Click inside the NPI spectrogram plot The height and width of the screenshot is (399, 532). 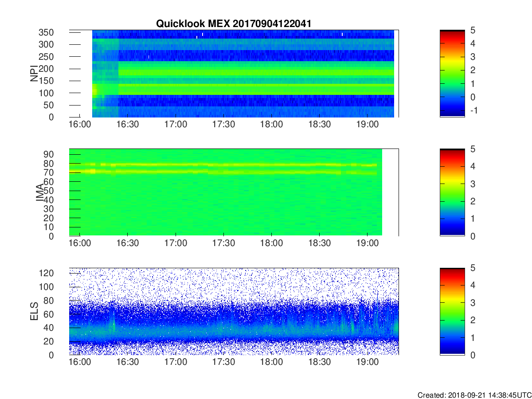[x=234, y=74]
